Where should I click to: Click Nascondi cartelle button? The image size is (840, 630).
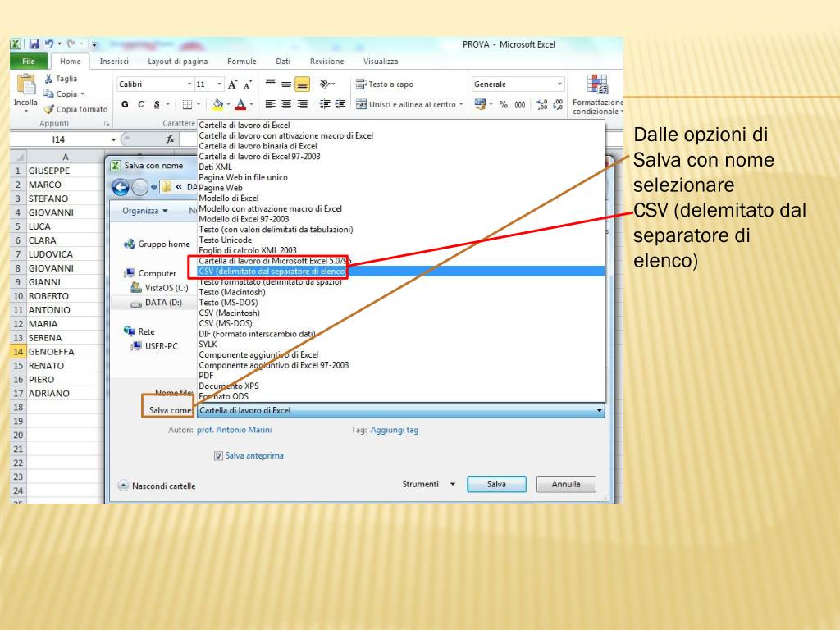[x=157, y=486]
